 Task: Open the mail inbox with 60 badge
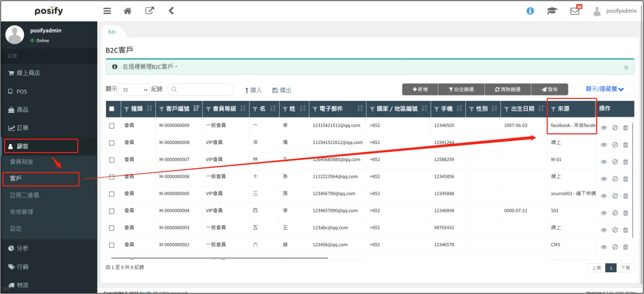point(575,11)
